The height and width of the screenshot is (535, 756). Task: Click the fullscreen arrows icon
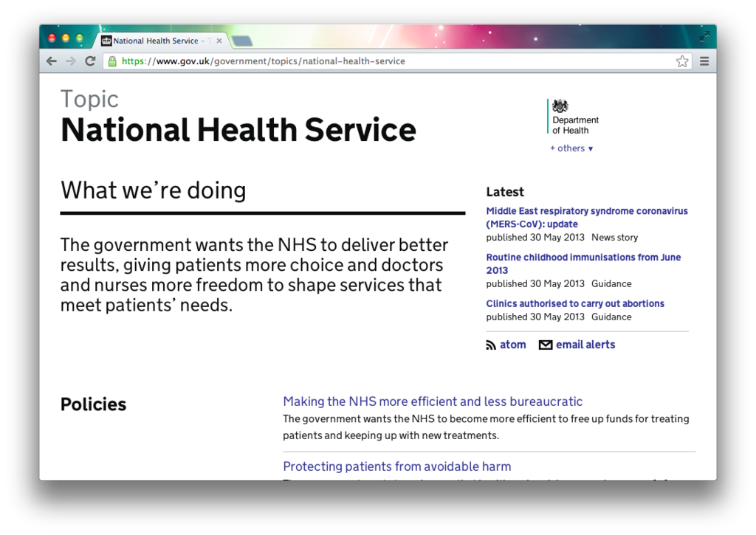tap(704, 36)
